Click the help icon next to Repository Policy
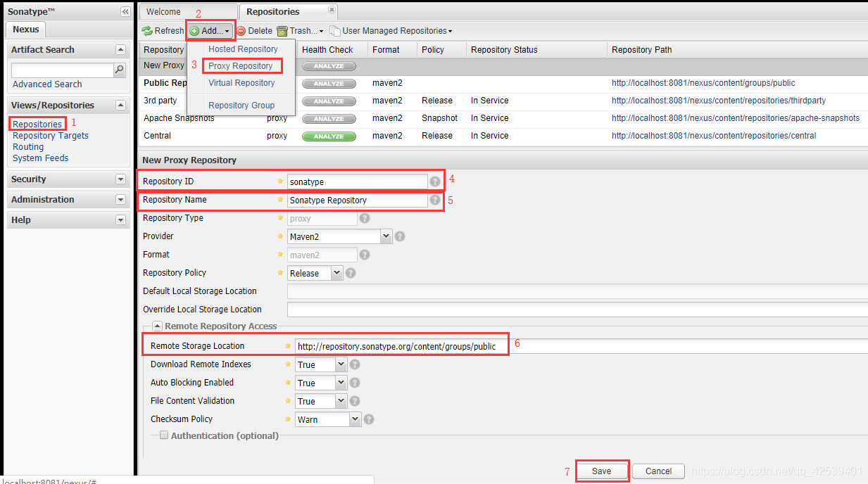 [x=351, y=273]
